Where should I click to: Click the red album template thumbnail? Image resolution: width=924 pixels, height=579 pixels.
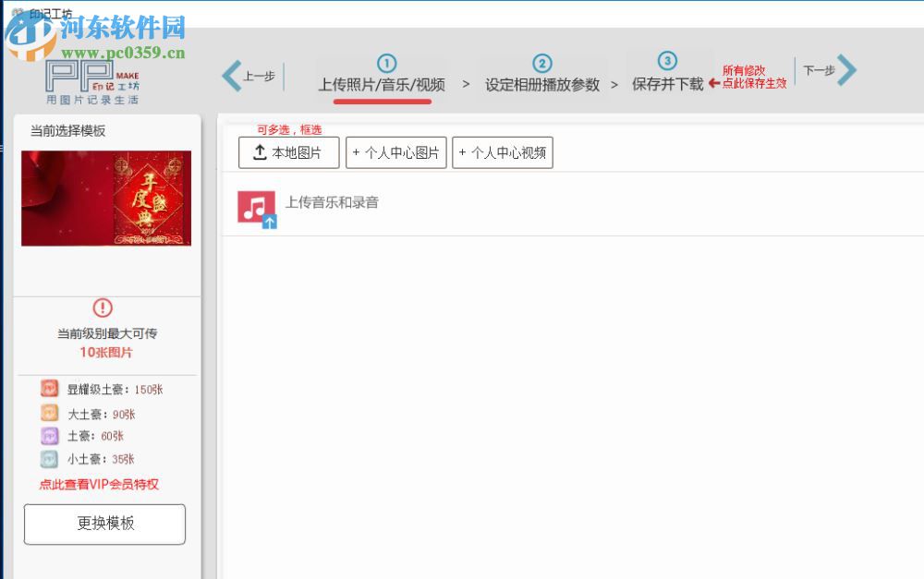coord(104,197)
